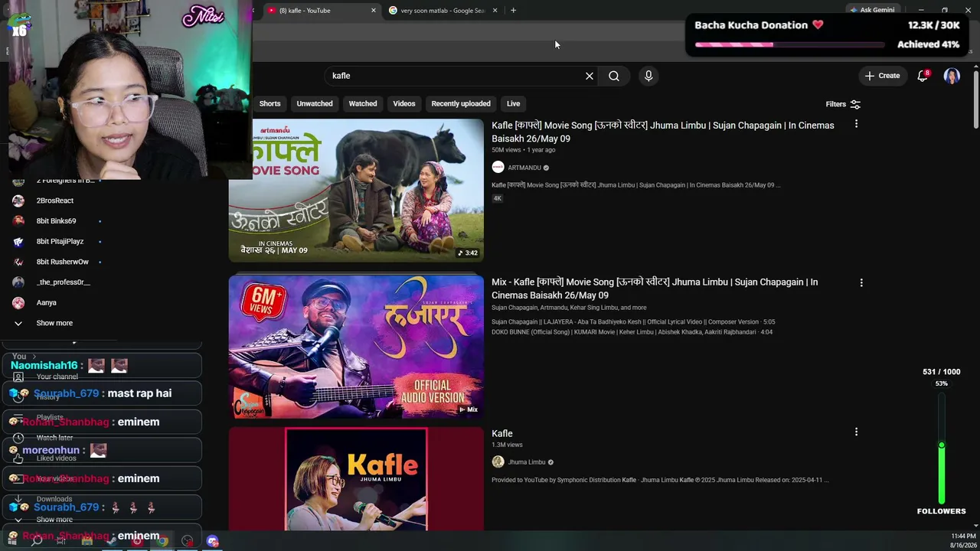Filter results by Recently uploaded
This screenshot has height=551, width=980.
tap(461, 104)
